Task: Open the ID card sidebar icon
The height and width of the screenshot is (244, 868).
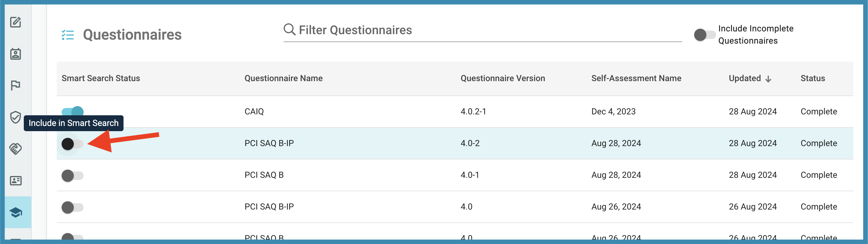Action: point(16,181)
